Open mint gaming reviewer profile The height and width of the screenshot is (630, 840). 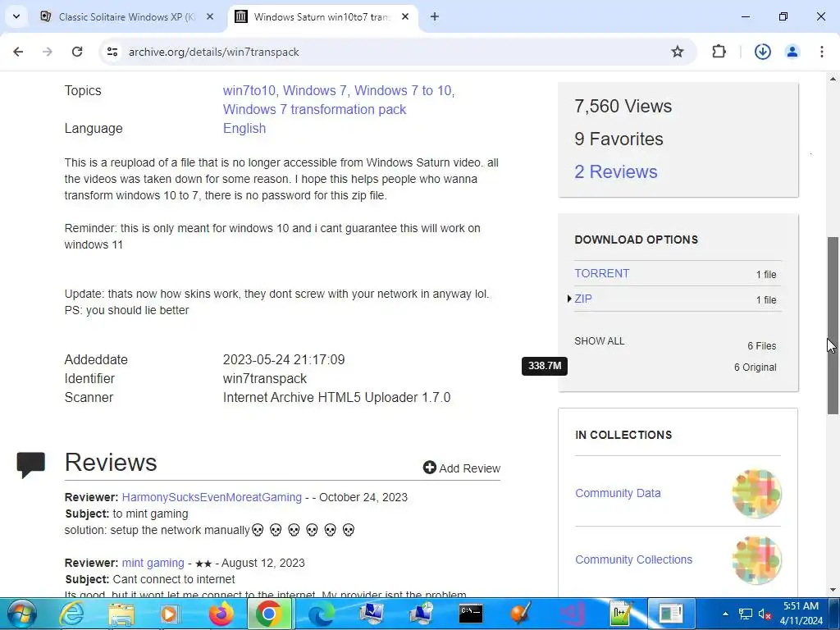point(153,563)
